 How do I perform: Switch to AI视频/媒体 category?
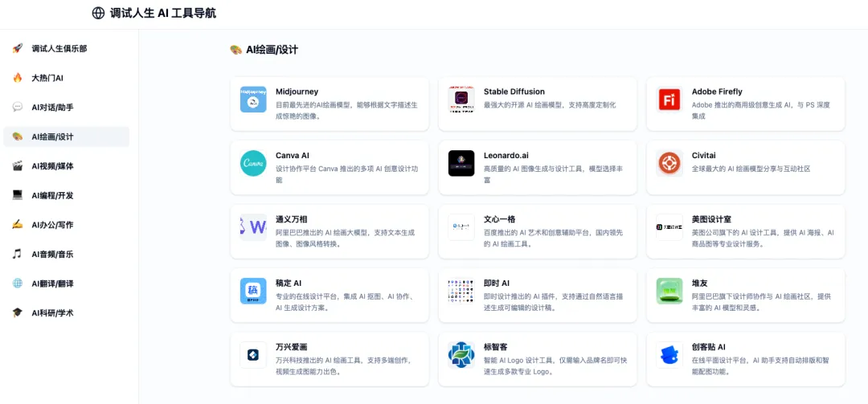tap(67, 166)
